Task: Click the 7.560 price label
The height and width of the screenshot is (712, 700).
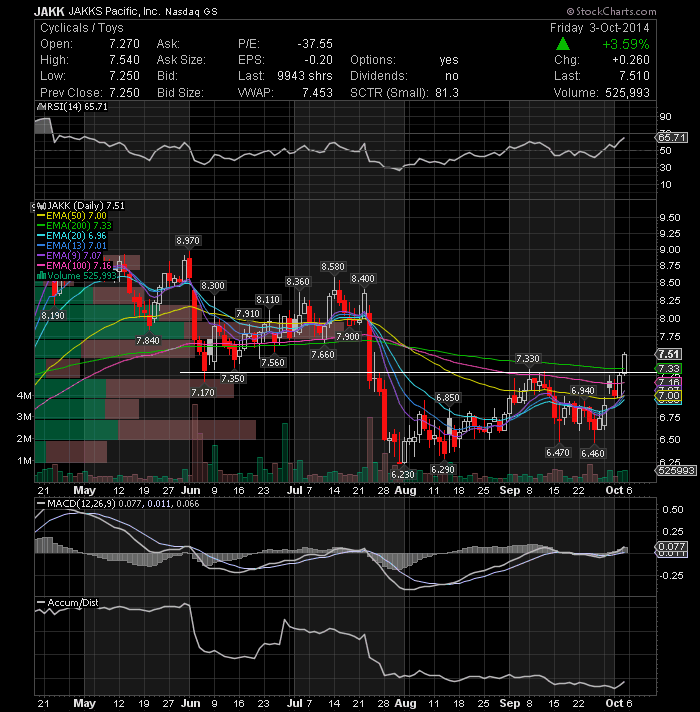Action: (273, 362)
